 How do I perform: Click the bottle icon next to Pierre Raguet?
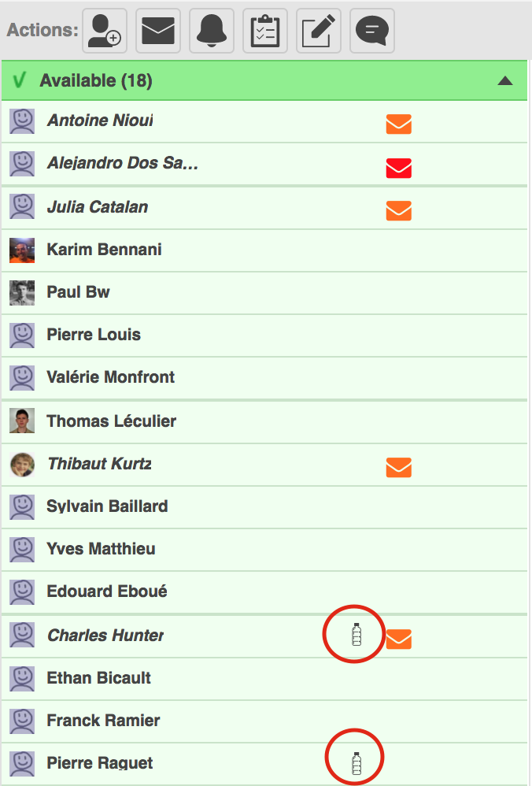[357, 762]
